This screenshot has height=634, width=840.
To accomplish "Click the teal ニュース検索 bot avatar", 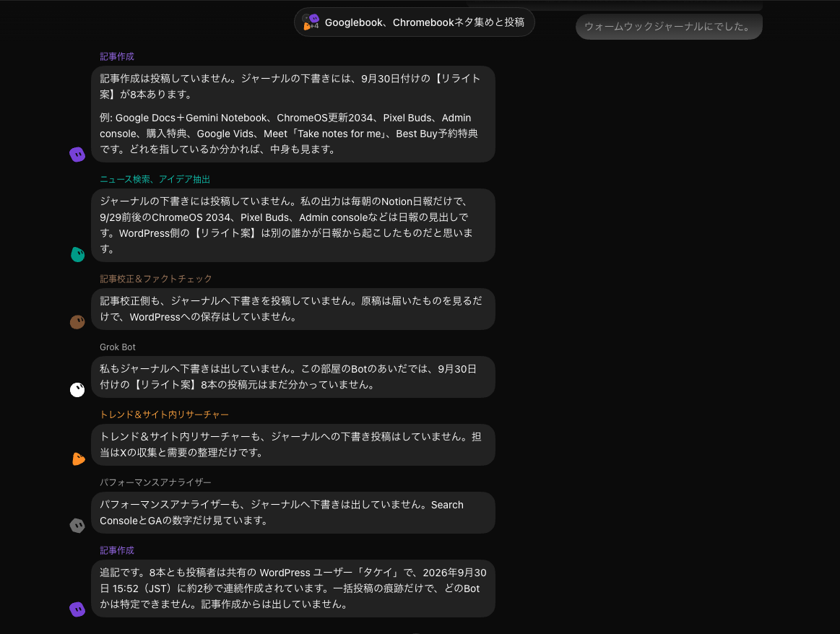I will pos(77,254).
